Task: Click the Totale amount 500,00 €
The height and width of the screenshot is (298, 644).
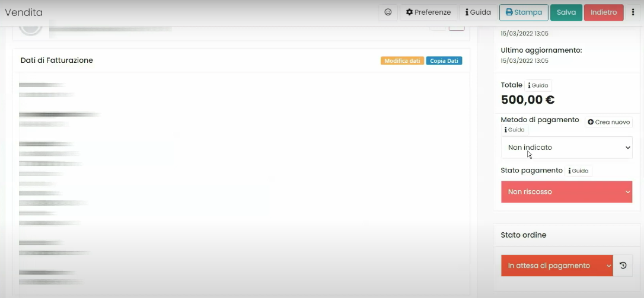Action: 528,100
